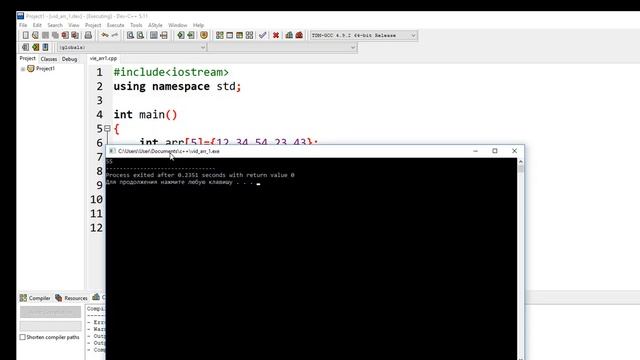This screenshot has width=640, height=360.
Task: Click the "int main()" code line
Action: [145, 115]
